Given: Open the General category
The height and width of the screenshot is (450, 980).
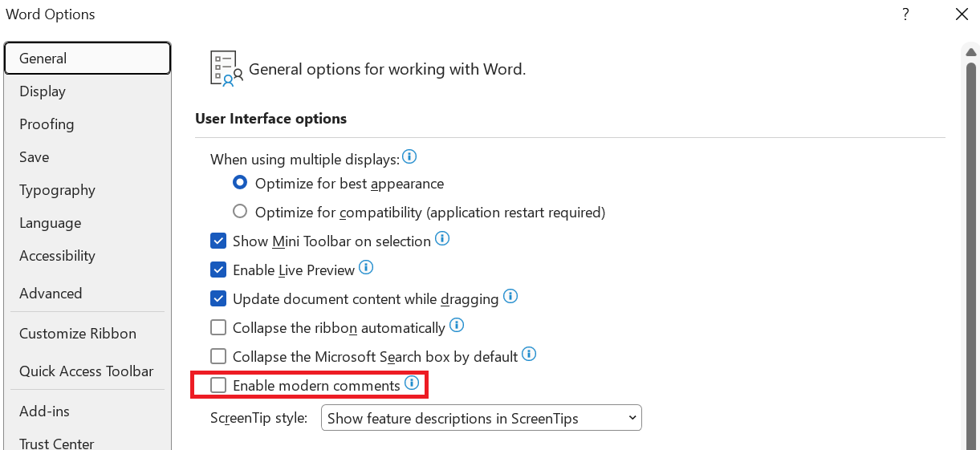Looking at the screenshot, I should point(87,59).
